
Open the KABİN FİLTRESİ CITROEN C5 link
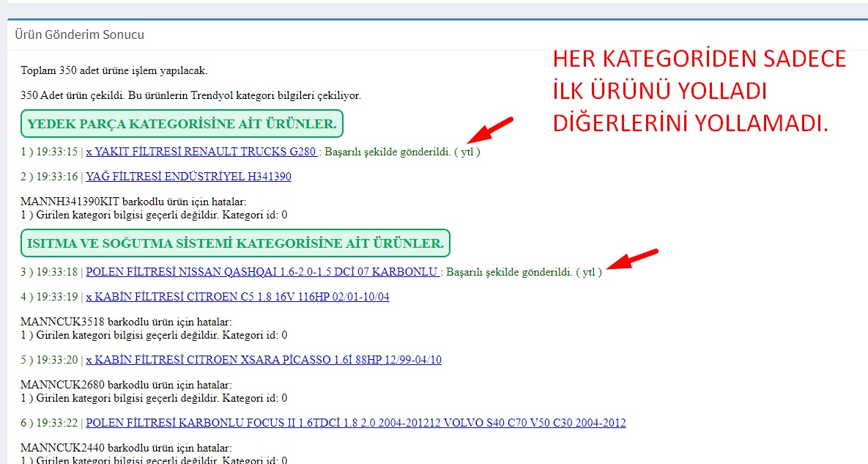[237, 297]
